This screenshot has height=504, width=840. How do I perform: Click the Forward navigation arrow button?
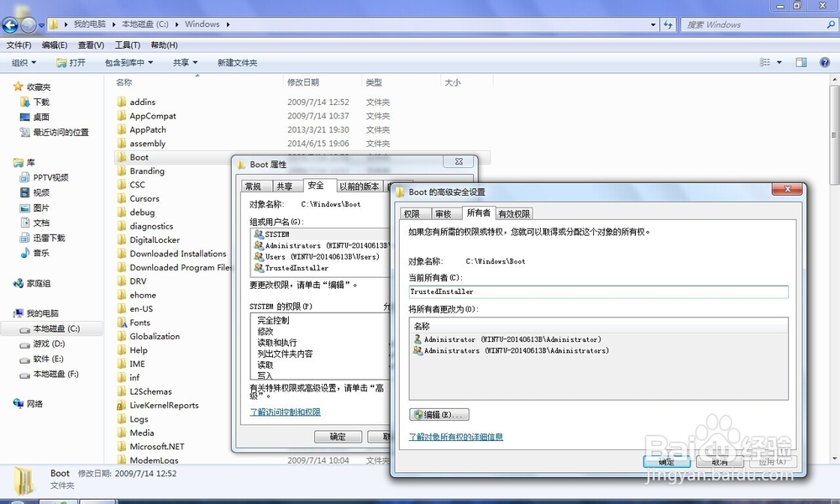tap(29, 24)
